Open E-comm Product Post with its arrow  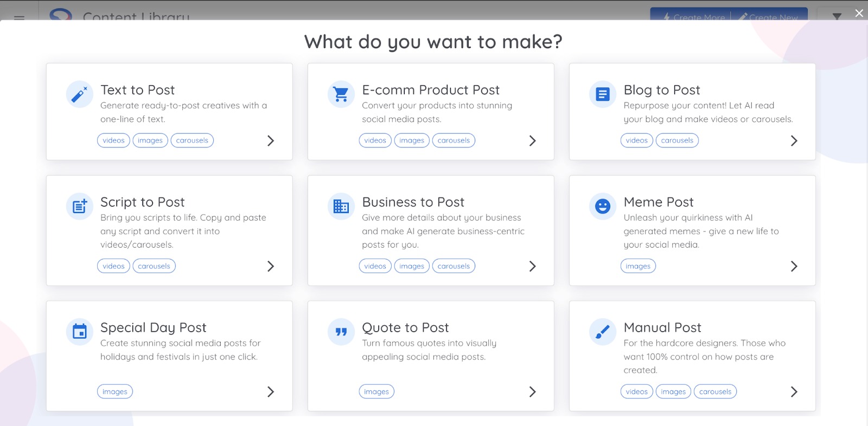tap(532, 141)
